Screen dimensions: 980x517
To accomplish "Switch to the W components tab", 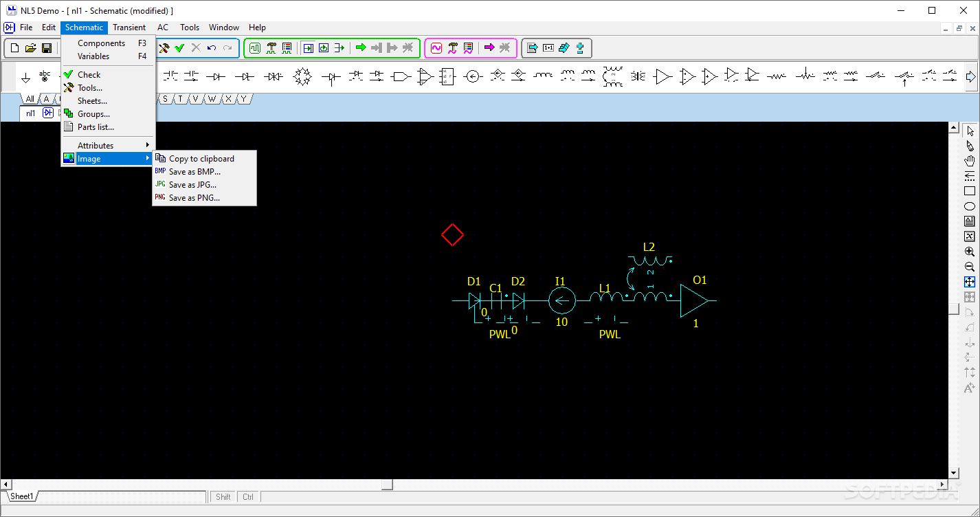I will (212, 99).
